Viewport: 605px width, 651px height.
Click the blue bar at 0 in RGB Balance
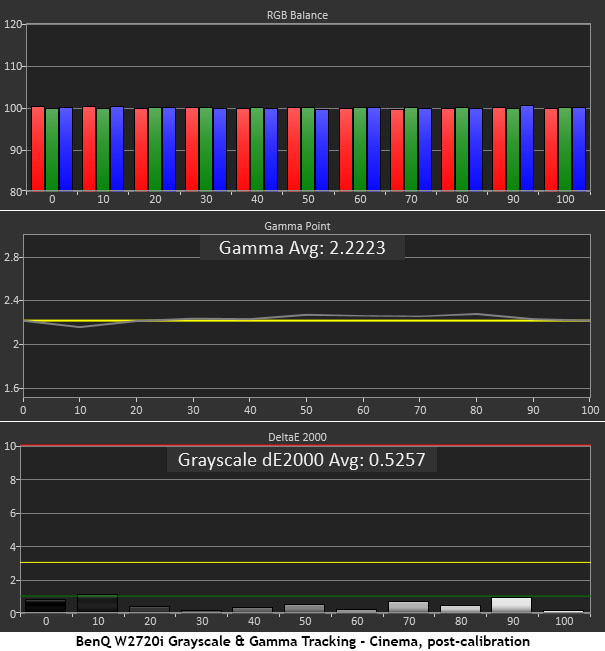coord(66,149)
